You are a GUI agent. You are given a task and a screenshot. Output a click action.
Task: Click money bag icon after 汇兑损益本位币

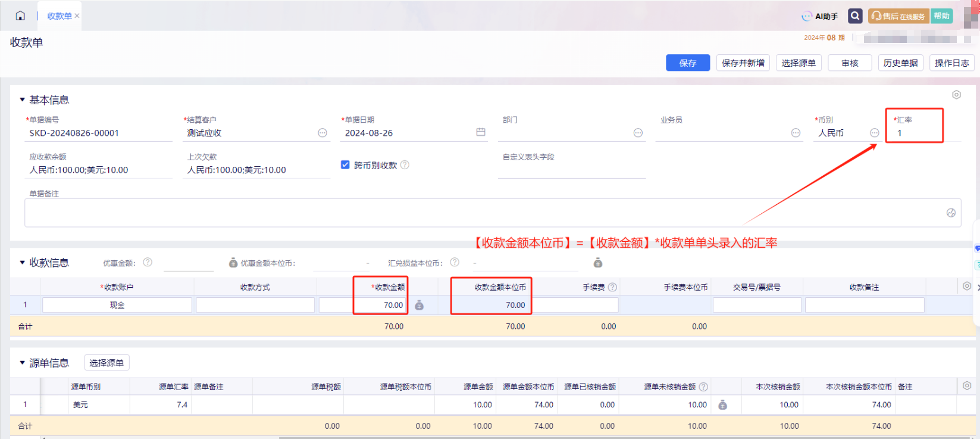598,263
